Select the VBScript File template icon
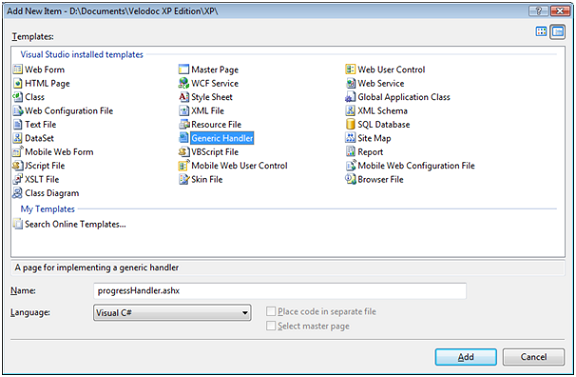Screen dimensions: 576x377 coord(184,152)
